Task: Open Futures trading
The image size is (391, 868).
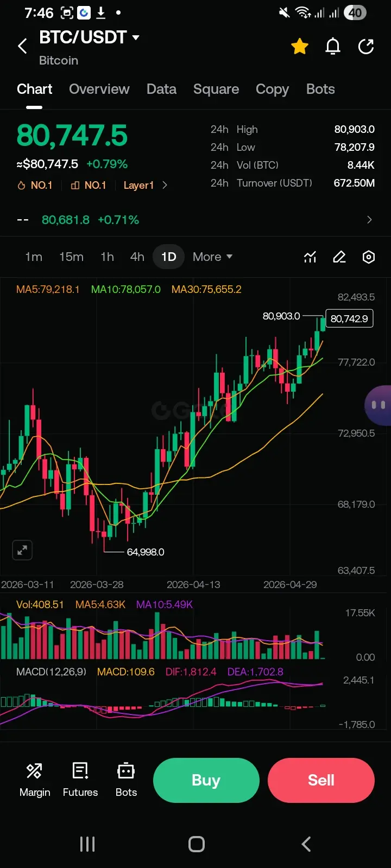Action: coord(80,780)
